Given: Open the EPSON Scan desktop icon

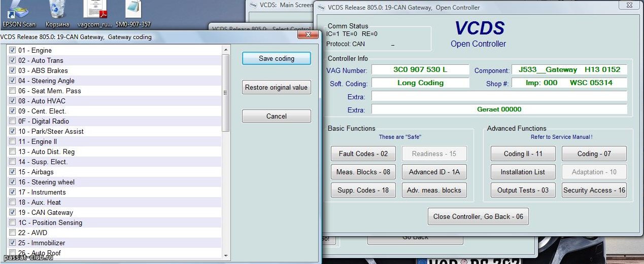Looking at the screenshot, I should [x=19, y=14].
